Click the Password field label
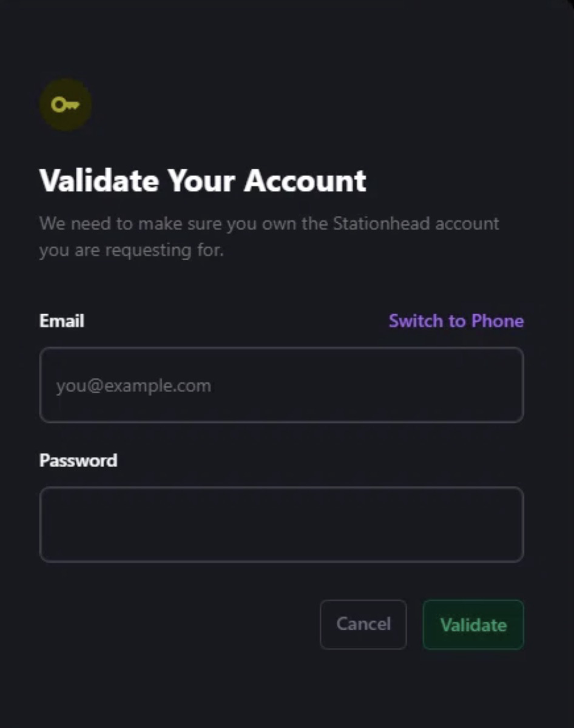Viewport: 574px width, 728px height. (78, 460)
